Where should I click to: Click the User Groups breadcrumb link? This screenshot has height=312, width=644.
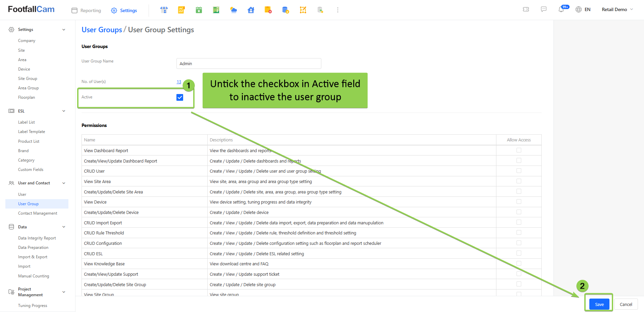point(102,30)
